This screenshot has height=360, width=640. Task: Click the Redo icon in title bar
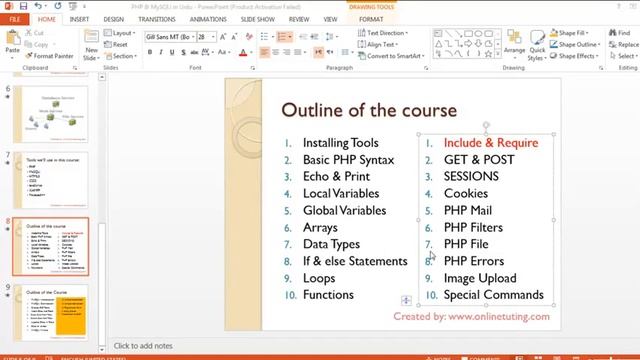[58, 6]
